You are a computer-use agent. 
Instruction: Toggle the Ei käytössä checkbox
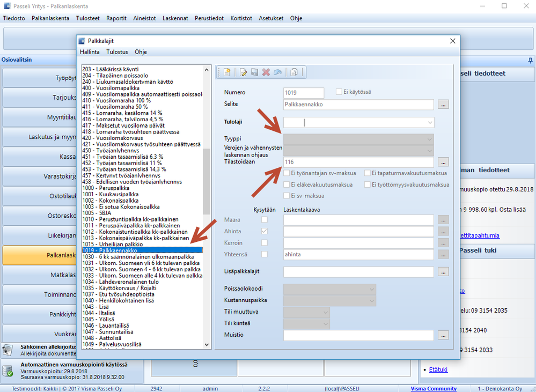pyautogui.click(x=339, y=92)
